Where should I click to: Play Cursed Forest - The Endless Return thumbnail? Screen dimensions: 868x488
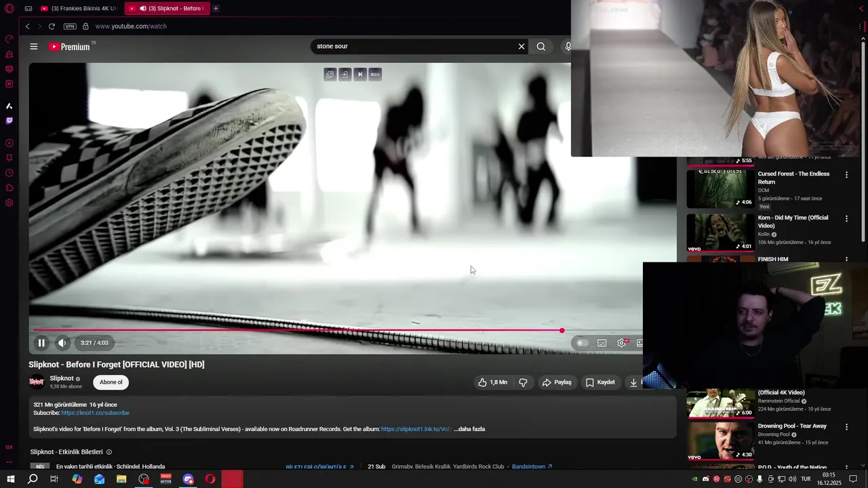(720, 188)
